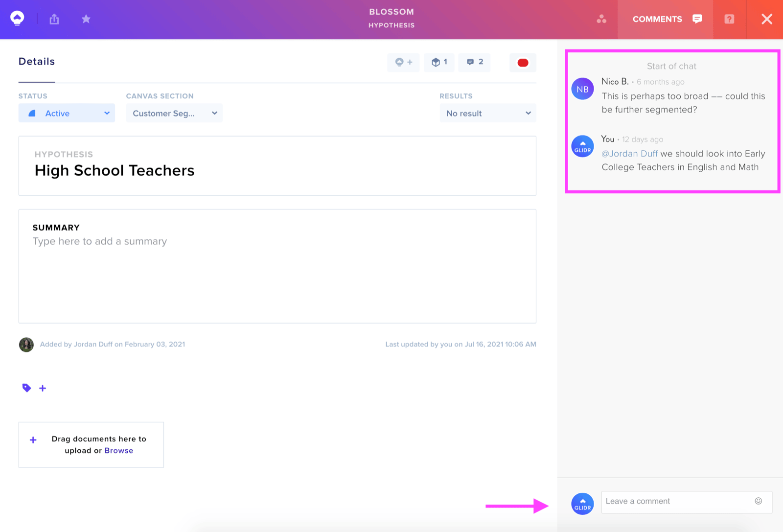The width and height of the screenshot is (783, 532).
Task: Add a linked idea with lightbulb plus
Action: click(x=404, y=62)
